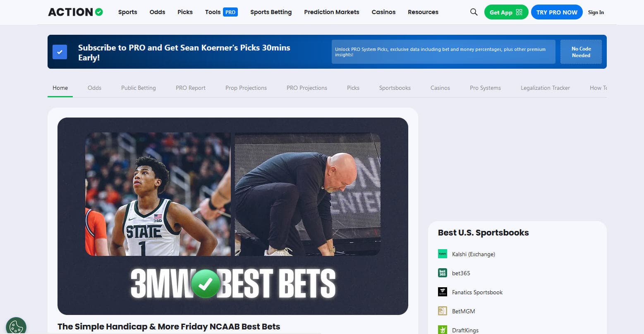
Task: Toggle the checkbox in the PRO subscribe banner
Action: click(60, 52)
